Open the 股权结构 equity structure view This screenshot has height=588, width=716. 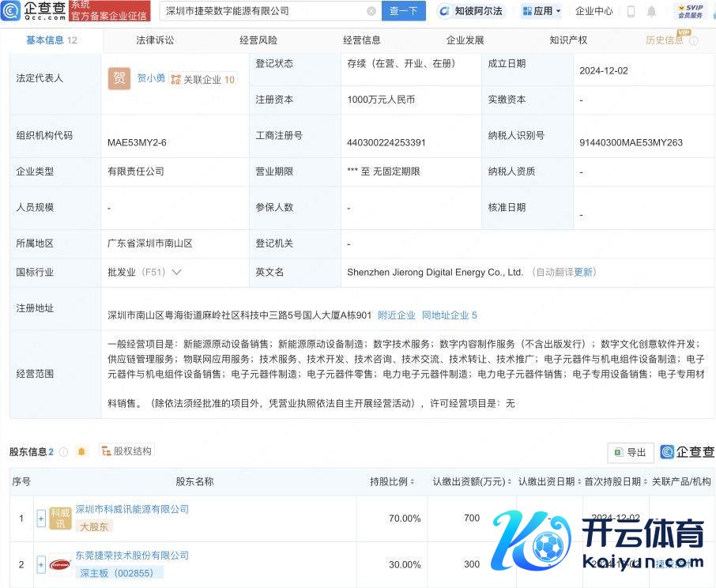[126, 451]
